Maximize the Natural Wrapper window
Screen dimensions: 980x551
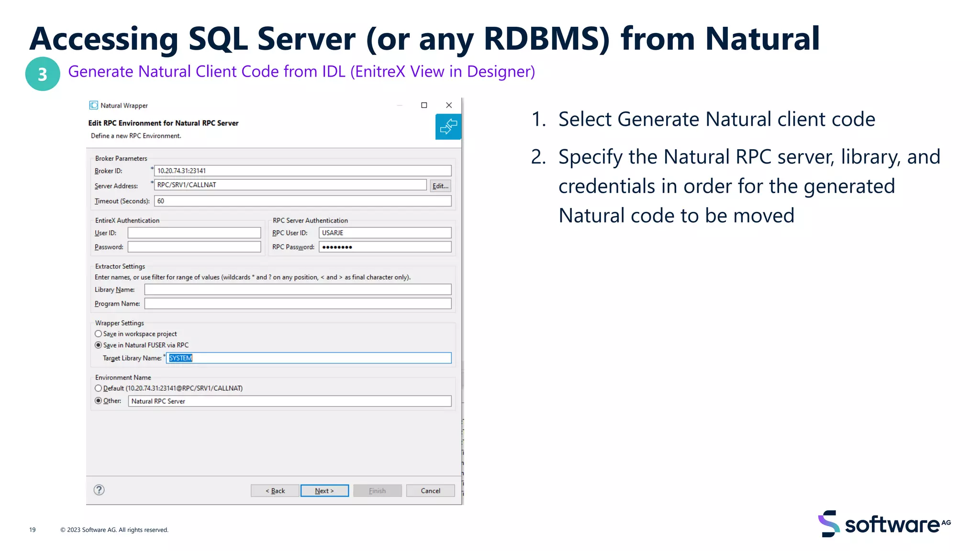click(424, 105)
